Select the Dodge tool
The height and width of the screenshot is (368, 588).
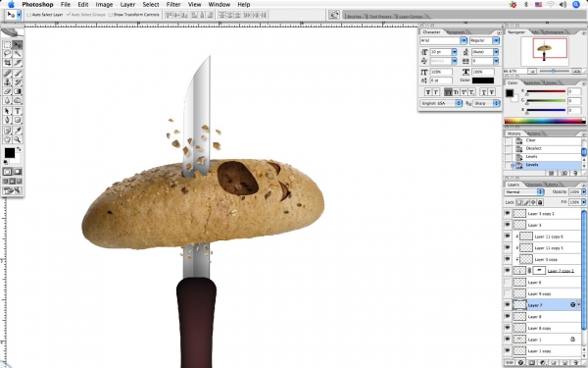pos(18,100)
